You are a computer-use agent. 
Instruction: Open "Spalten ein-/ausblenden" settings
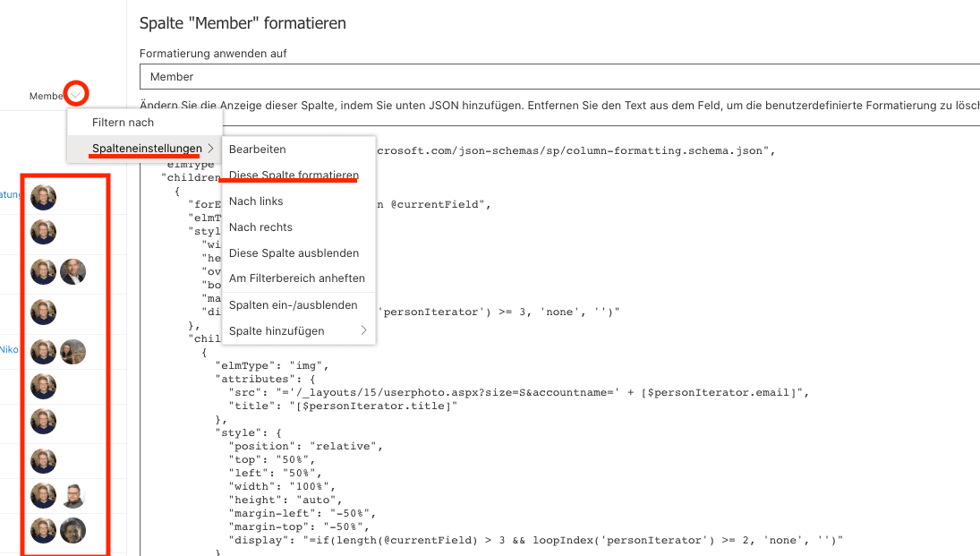click(x=292, y=304)
